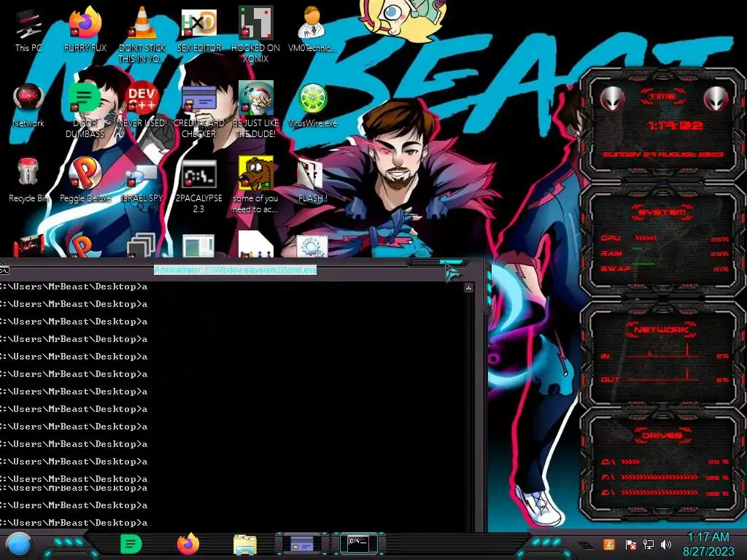Switch to cmd.exe taskbar button
The height and width of the screenshot is (560, 747).
pos(358,543)
